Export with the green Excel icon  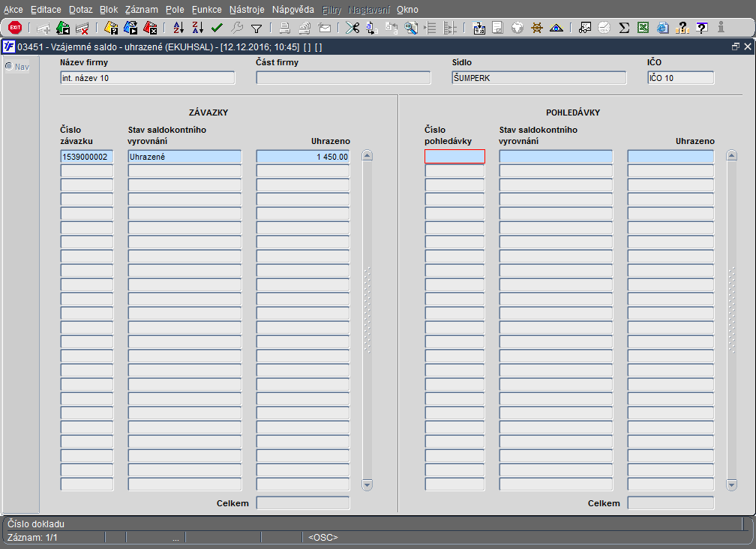(643, 28)
